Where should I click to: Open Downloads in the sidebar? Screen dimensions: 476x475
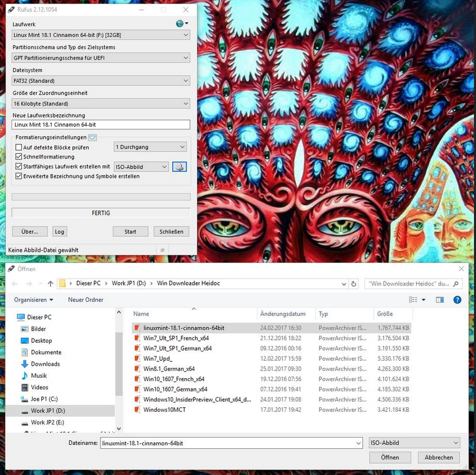tap(45, 363)
